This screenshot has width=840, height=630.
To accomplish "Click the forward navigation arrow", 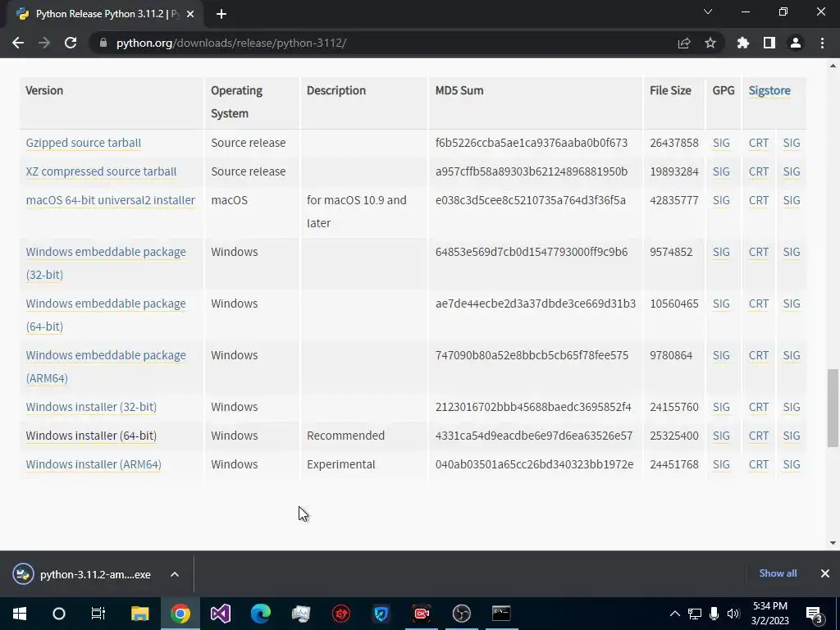I will click(44, 43).
